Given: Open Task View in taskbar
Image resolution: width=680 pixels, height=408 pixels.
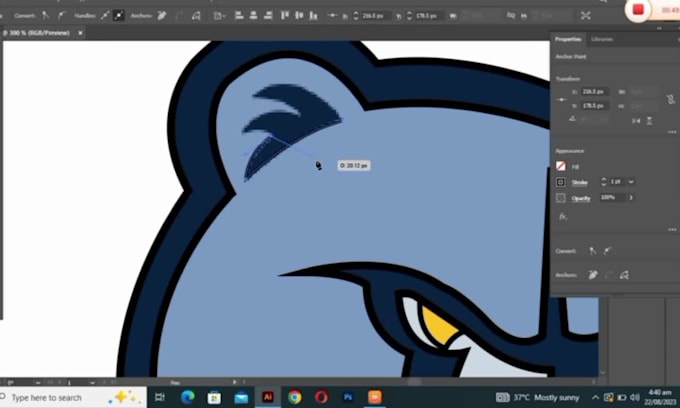Looking at the screenshot, I should [x=160, y=397].
